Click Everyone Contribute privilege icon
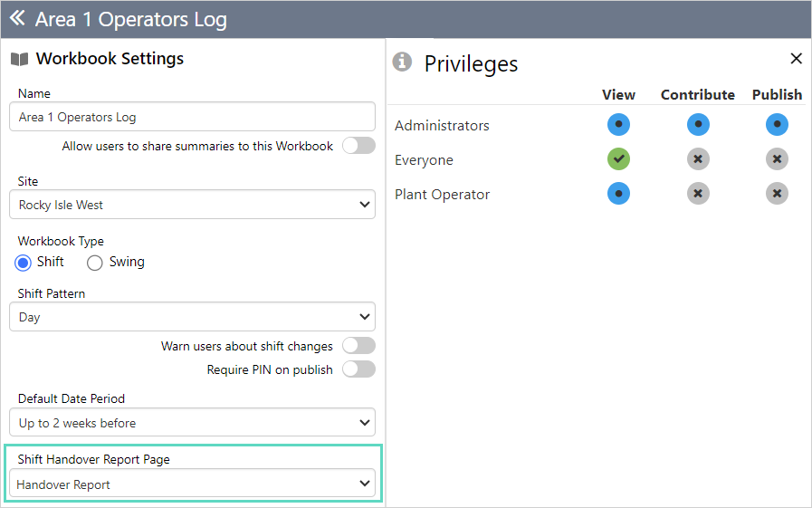812x508 pixels. (697, 159)
